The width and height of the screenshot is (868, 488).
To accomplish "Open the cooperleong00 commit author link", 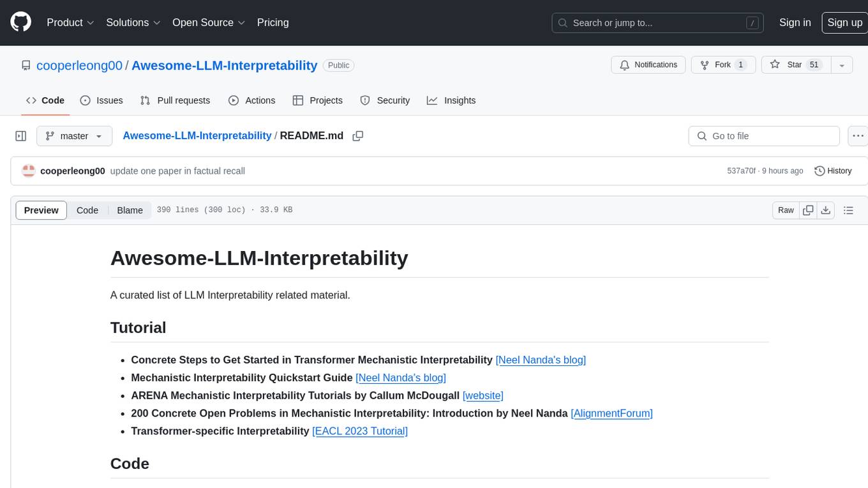I will tap(73, 171).
